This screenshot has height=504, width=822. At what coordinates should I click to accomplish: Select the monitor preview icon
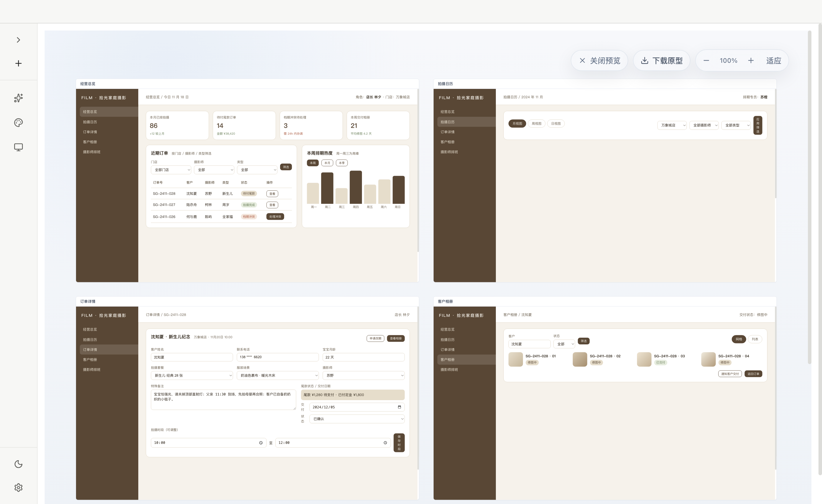[x=18, y=147]
